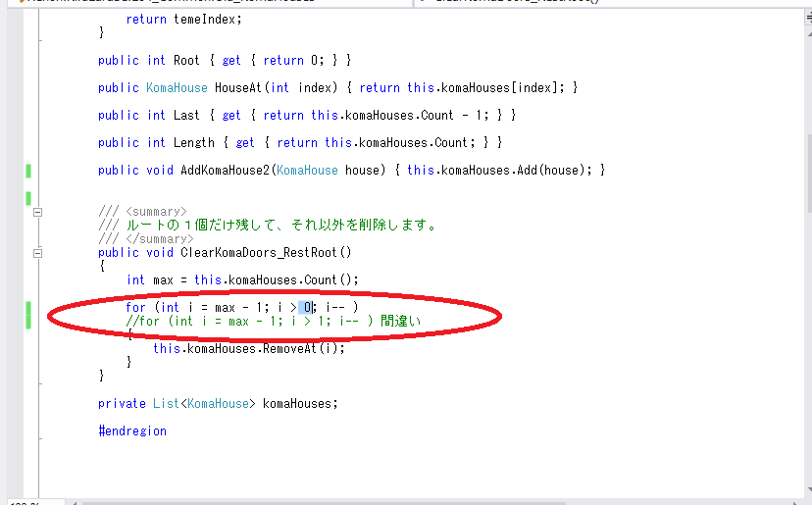Collapse the summary comment block

[37, 212]
